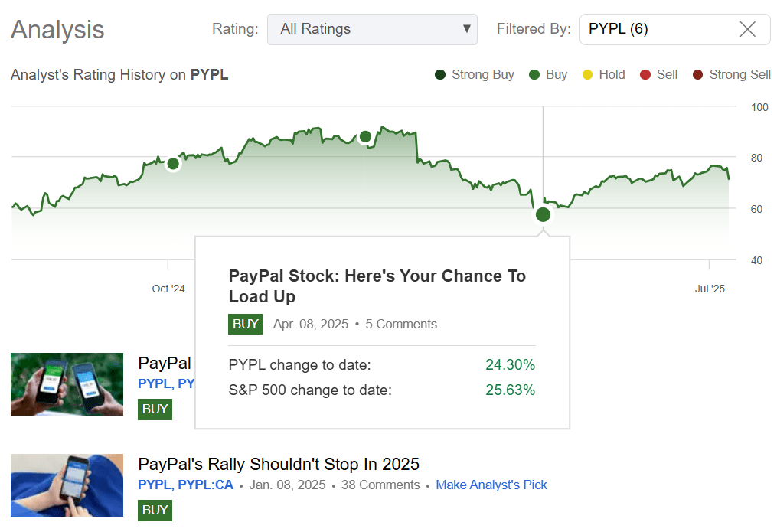Select the earliest Buy rating marker on chart

[173, 164]
